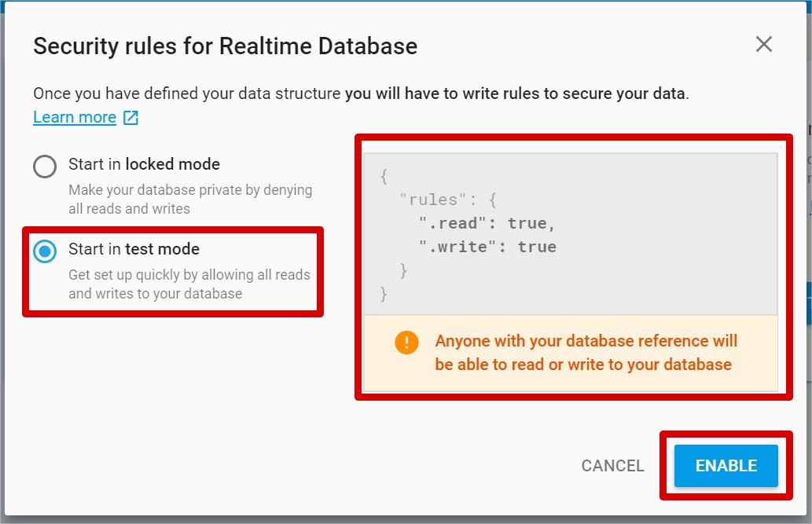
Task: Click the ".read": true rule line
Action: click(x=487, y=223)
